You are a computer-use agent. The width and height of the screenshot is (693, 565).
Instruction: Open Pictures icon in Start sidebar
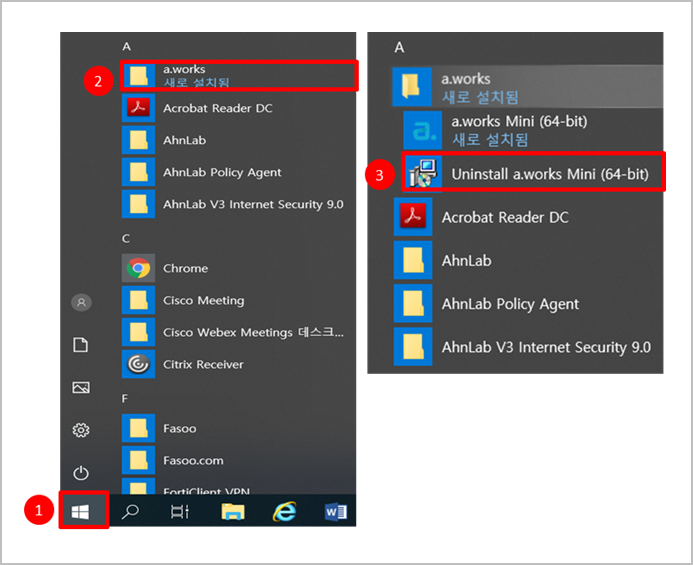coord(81,387)
